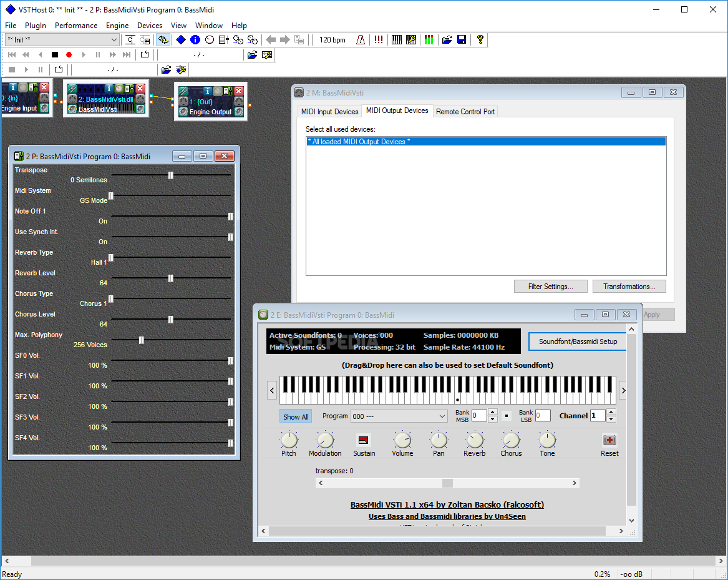Decrease Bank MSB with down stepper arrow
This screenshot has height=580, width=728.
(x=493, y=419)
